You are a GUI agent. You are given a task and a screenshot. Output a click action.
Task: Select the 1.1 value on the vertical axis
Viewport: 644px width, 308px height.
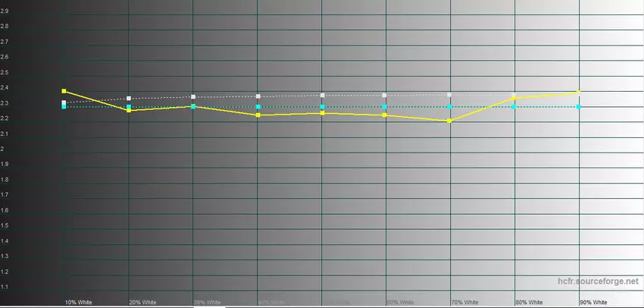click(5, 287)
